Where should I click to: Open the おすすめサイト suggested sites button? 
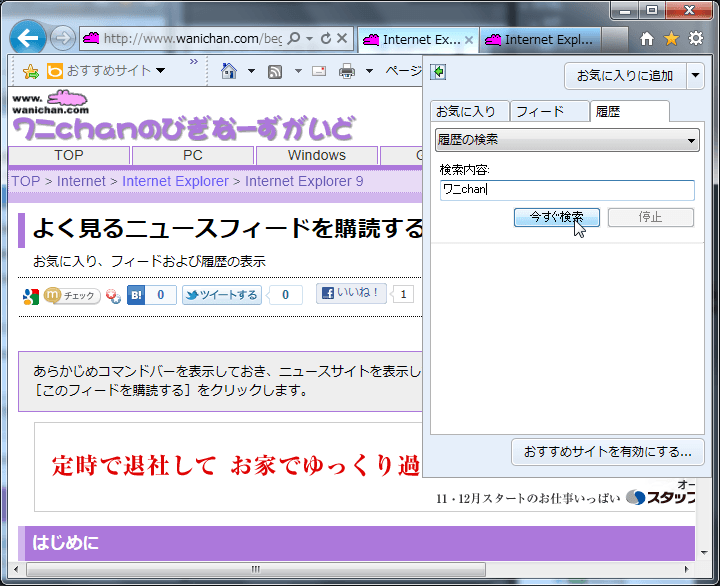point(106,71)
